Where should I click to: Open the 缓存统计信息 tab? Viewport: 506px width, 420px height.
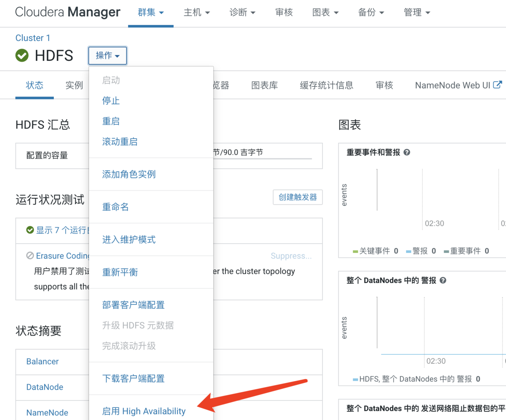(326, 85)
